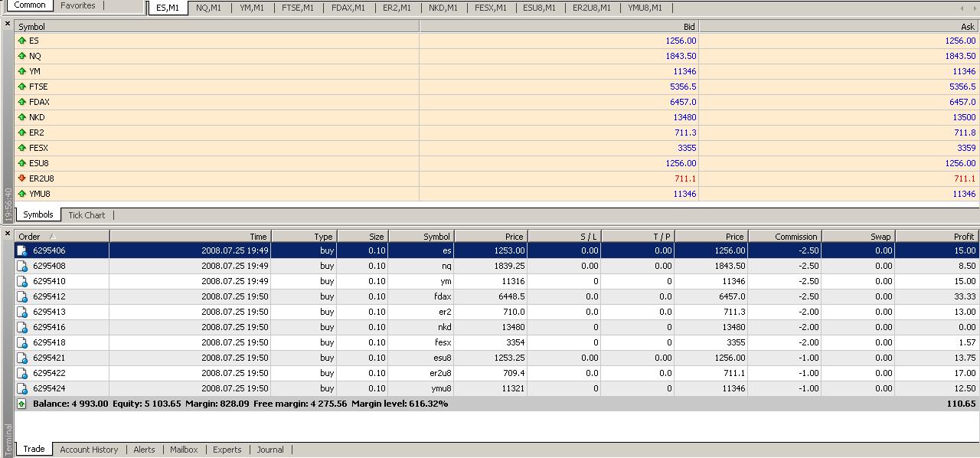Click the order icon for order 6295413
The image size is (980, 458).
click(x=23, y=312)
